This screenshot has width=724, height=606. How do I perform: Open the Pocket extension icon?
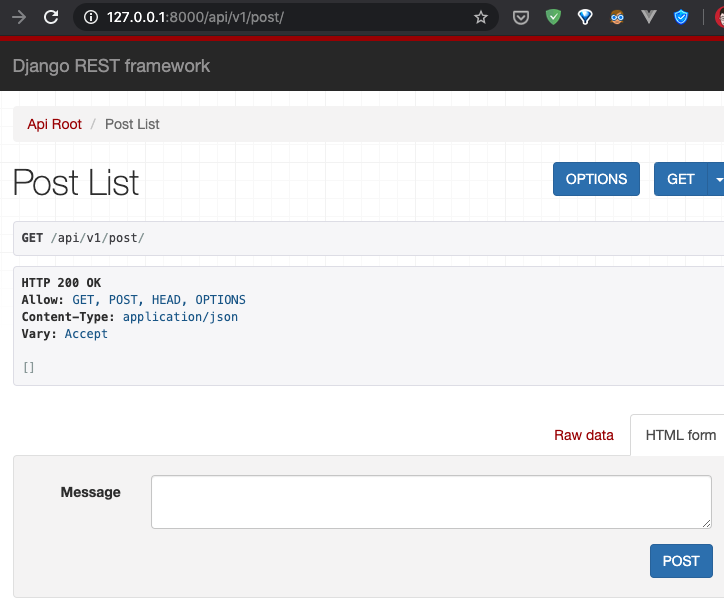[x=521, y=18]
